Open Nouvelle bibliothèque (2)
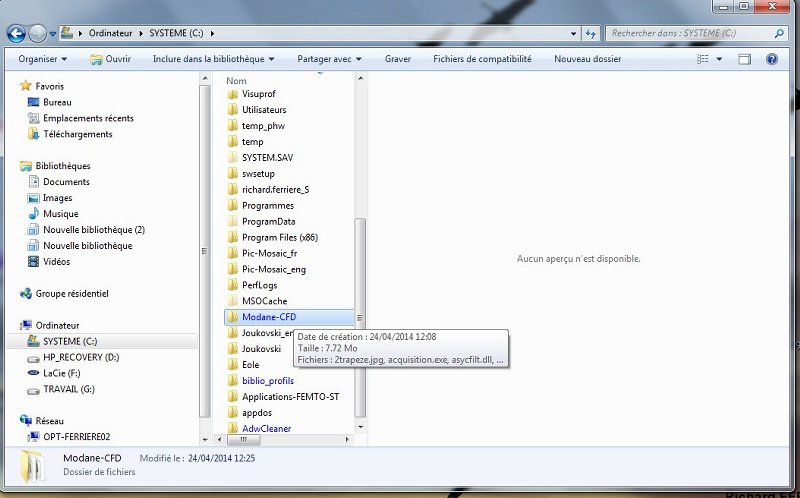Image resolution: width=800 pixels, height=498 pixels. (94, 230)
